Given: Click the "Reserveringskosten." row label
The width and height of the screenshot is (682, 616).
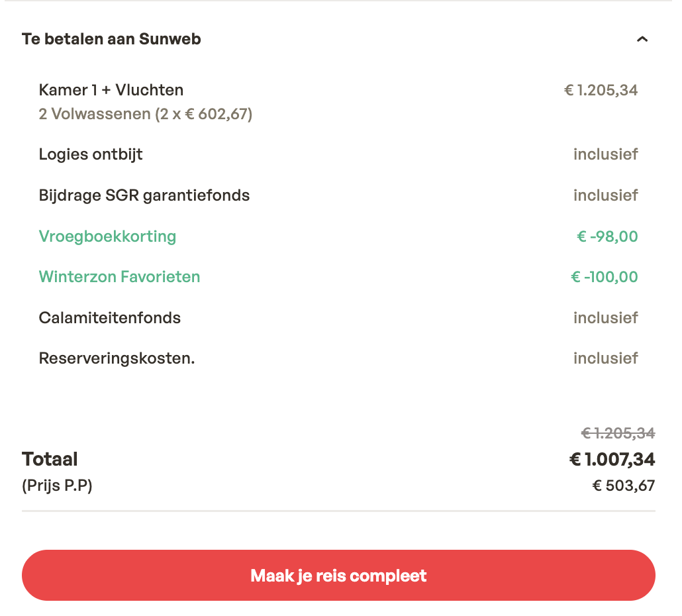Looking at the screenshot, I should [x=117, y=358].
